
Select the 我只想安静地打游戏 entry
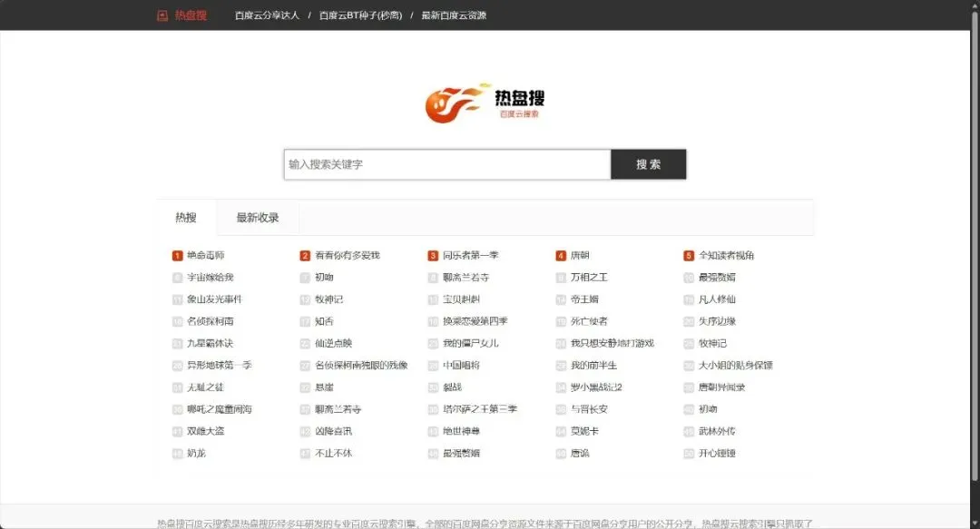(612, 343)
